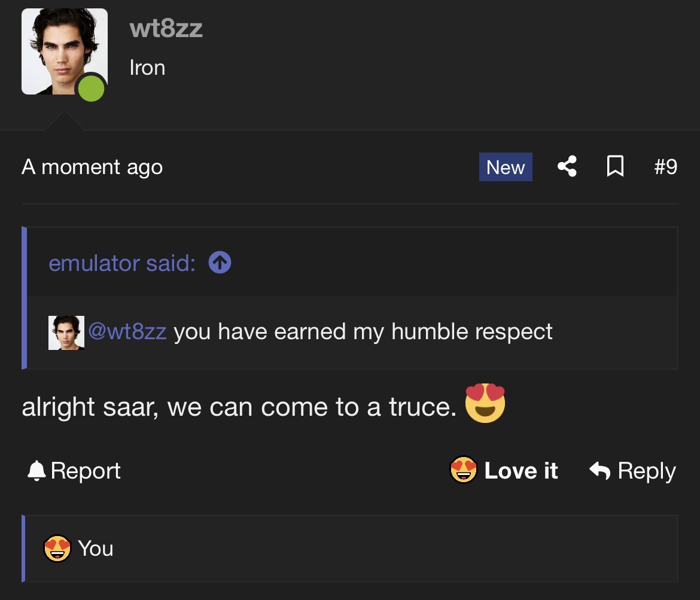View who reacted by clicking 'You'
Viewport: 700px width, 600px height.
pos(96,548)
